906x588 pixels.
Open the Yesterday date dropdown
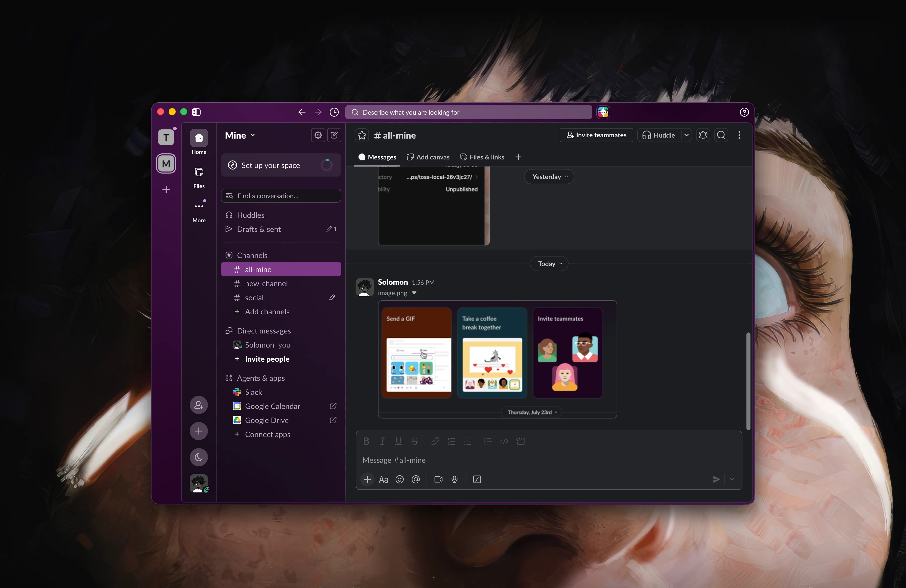[549, 177]
